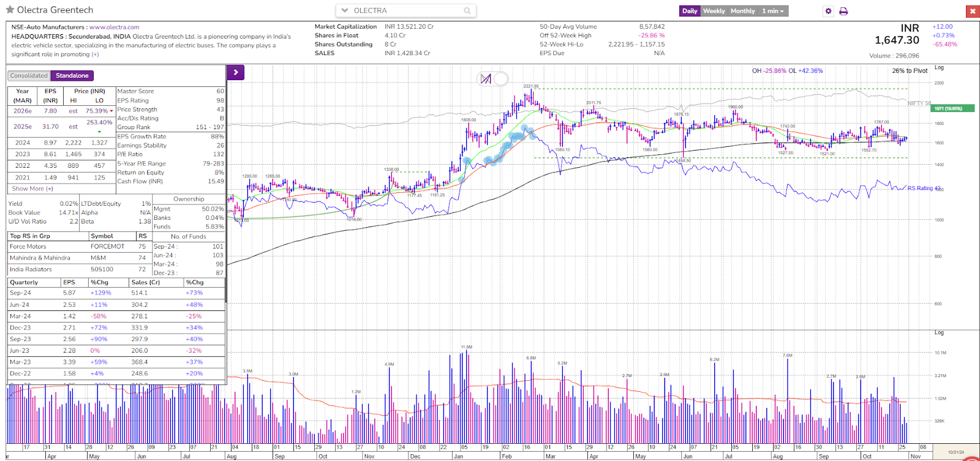Viewport: 980px width, 461px height.
Task: Click the OL +42.36% indicator
Action: click(805, 71)
